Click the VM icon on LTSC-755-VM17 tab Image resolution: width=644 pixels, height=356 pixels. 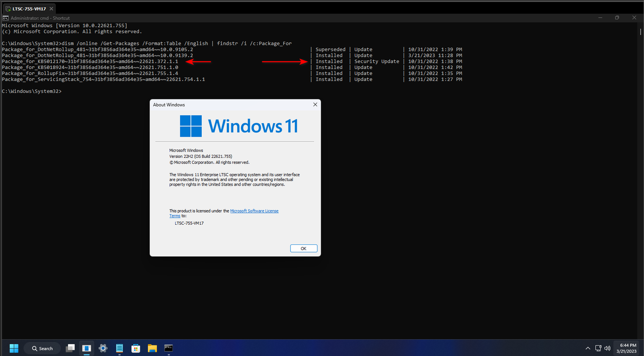coord(9,9)
